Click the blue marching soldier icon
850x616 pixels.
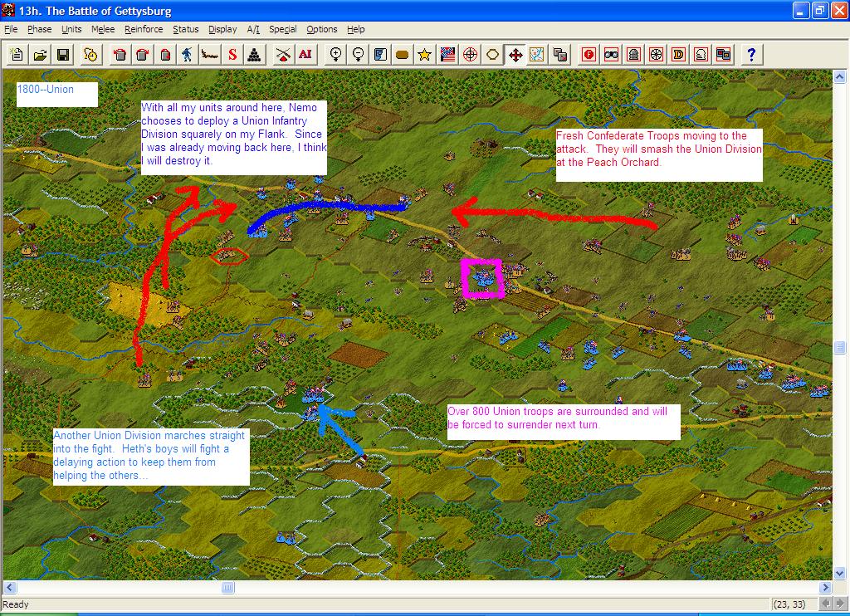(x=187, y=54)
